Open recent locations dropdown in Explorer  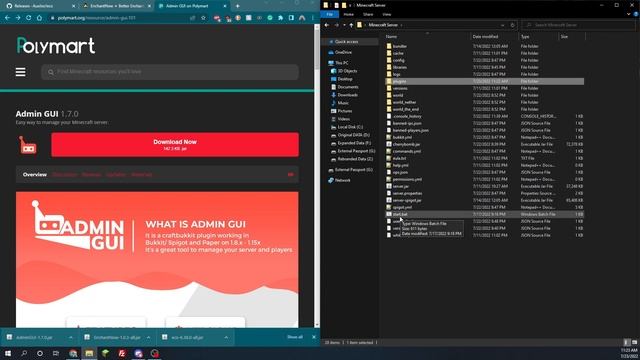(344, 25)
